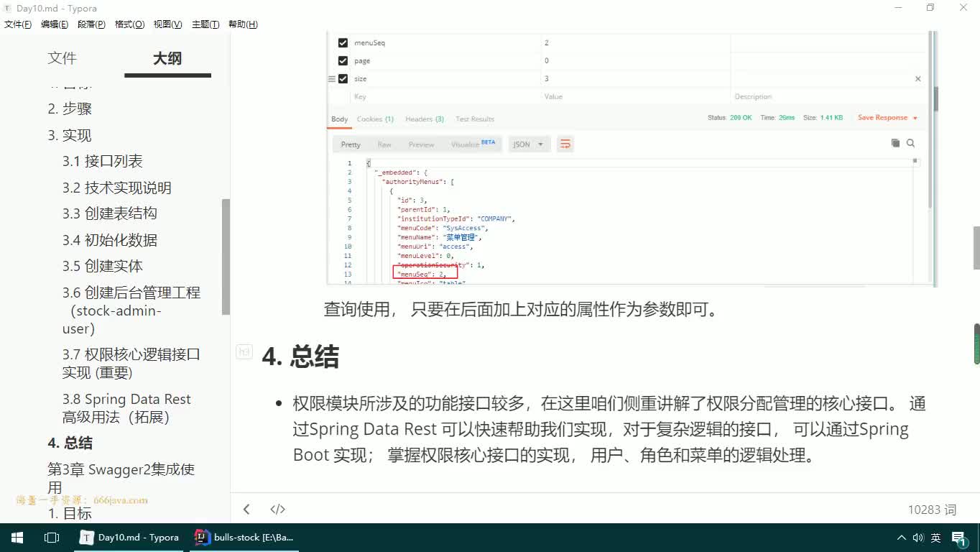Click the copy response icon in Postman screenshot
This screenshot has width=980, height=552.
point(895,144)
